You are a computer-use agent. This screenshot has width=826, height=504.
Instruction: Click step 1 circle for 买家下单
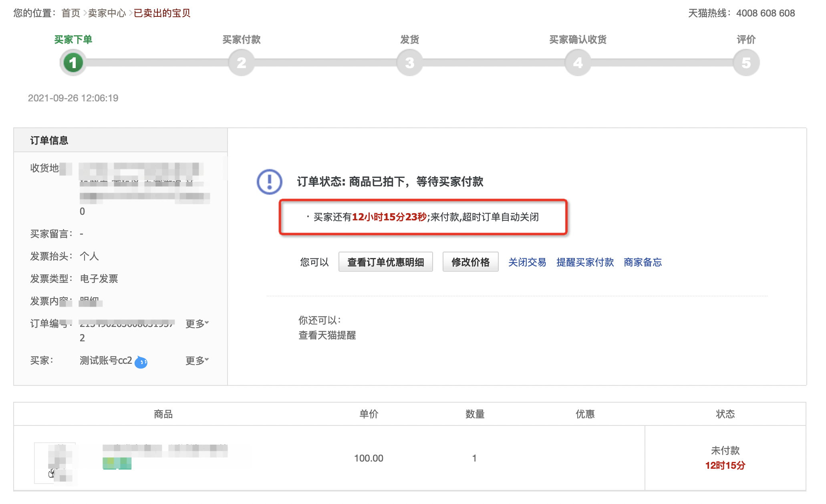tap(73, 62)
